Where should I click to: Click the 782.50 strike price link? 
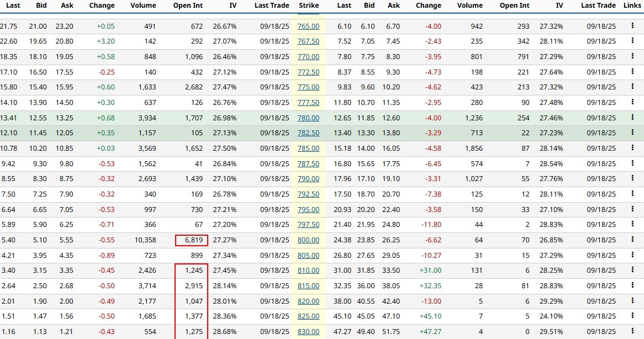(308, 133)
